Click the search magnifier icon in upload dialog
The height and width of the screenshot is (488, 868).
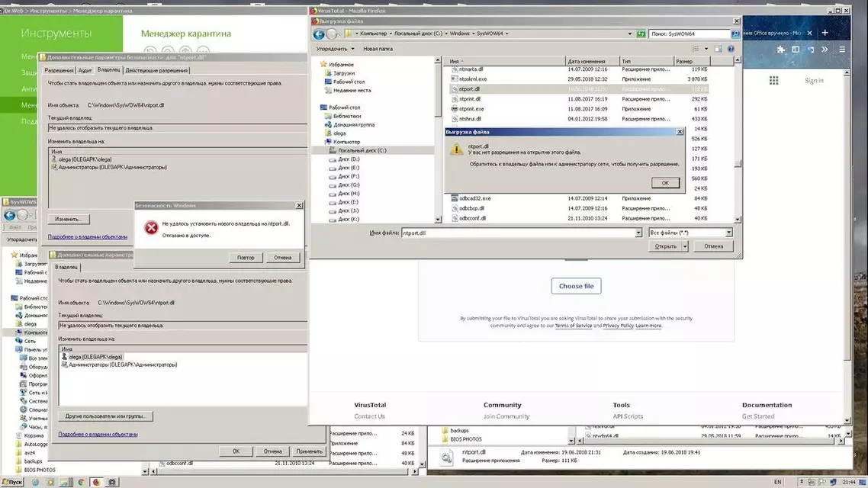[x=736, y=34]
